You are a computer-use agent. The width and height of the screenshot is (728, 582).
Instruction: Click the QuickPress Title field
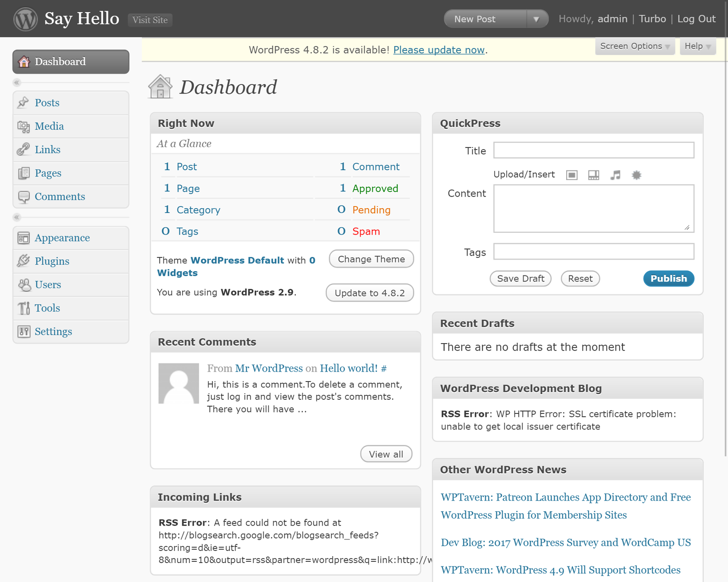pyautogui.click(x=594, y=150)
